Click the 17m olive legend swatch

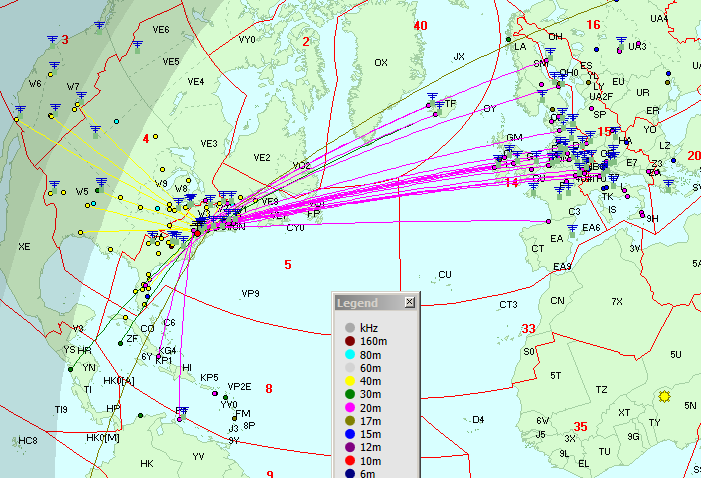350,421
